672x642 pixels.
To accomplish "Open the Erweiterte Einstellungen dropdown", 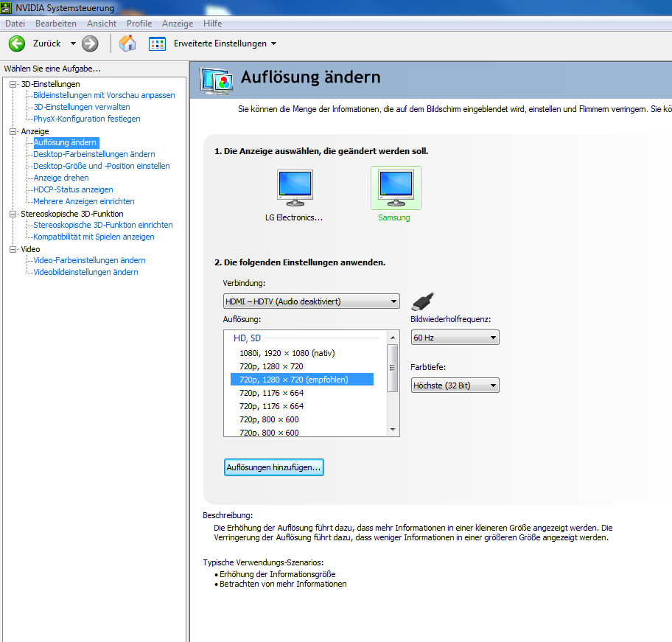I will tap(274, 43).
